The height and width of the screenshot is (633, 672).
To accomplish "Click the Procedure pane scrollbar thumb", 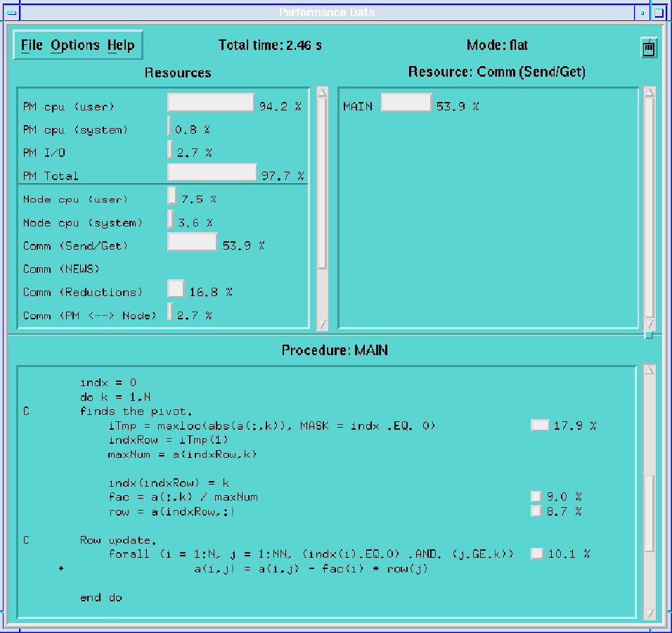I will [650, 513].
